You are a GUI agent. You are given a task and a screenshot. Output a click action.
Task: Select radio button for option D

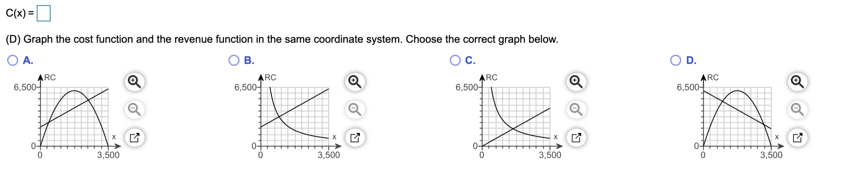676,60
